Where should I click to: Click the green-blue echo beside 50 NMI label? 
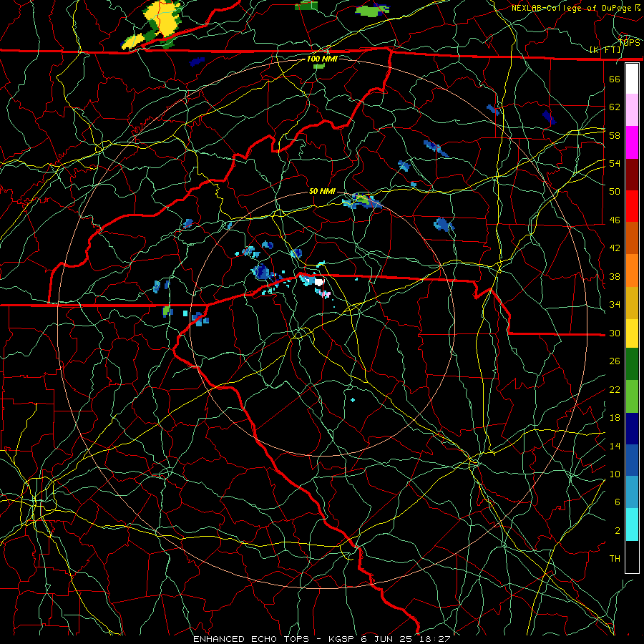pos(361,201)
